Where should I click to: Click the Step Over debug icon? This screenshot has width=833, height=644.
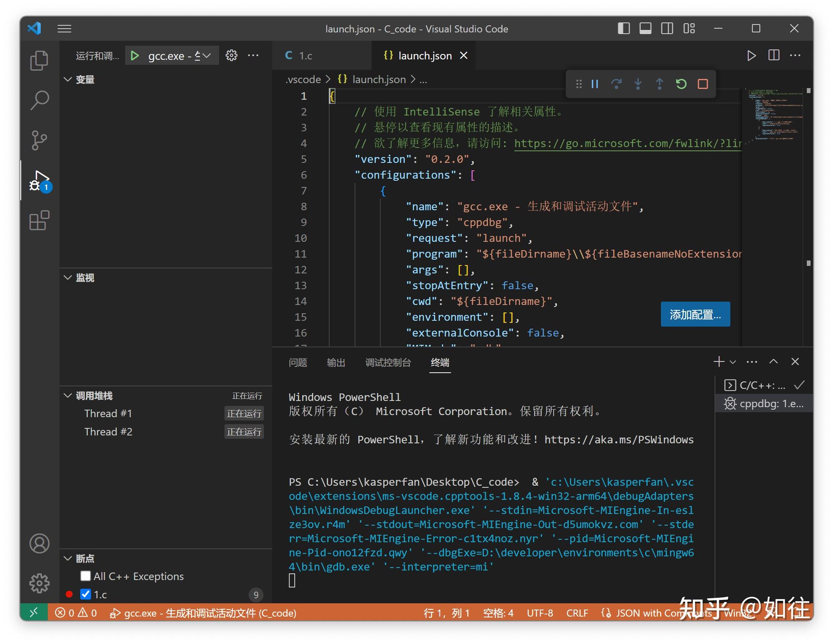pos(617,84)
